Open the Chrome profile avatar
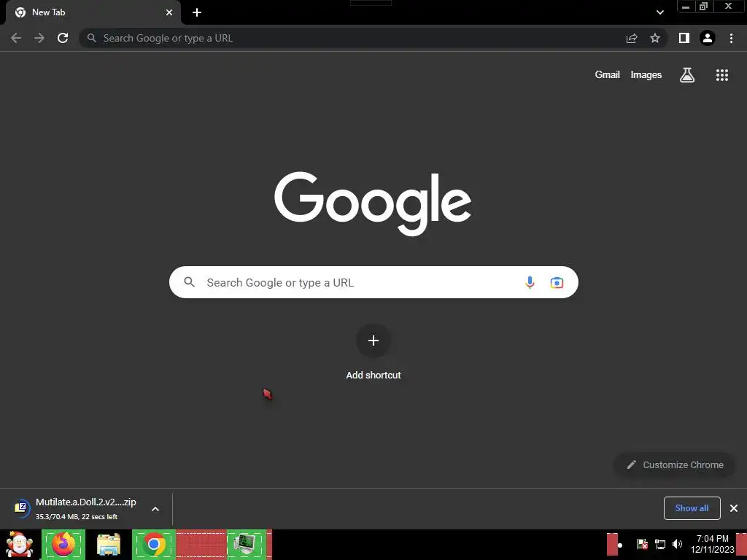Viewport: 747px width, 560px height. 708,38
